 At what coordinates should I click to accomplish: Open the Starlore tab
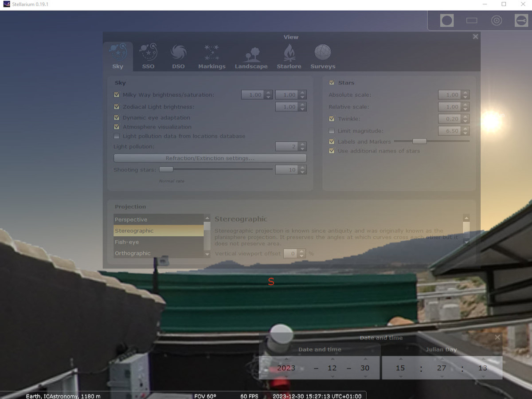289,56
